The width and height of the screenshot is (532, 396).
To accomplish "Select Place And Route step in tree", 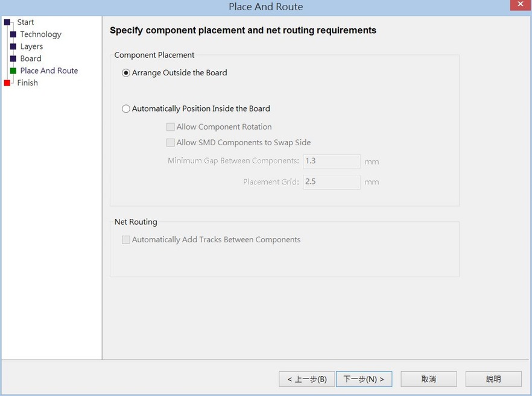I will [49, 71].
